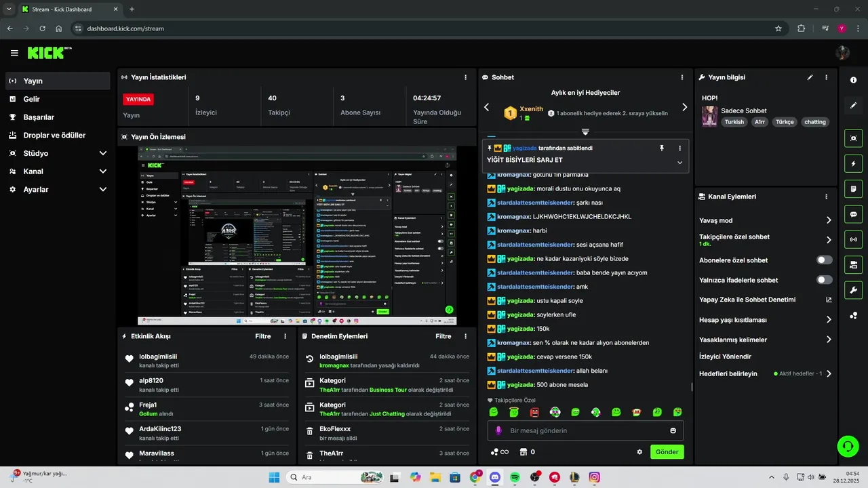Viewport: 868px width, 488px height.
Task: Click the purple microphone icon in the message box
Action: tap(498, 430)
